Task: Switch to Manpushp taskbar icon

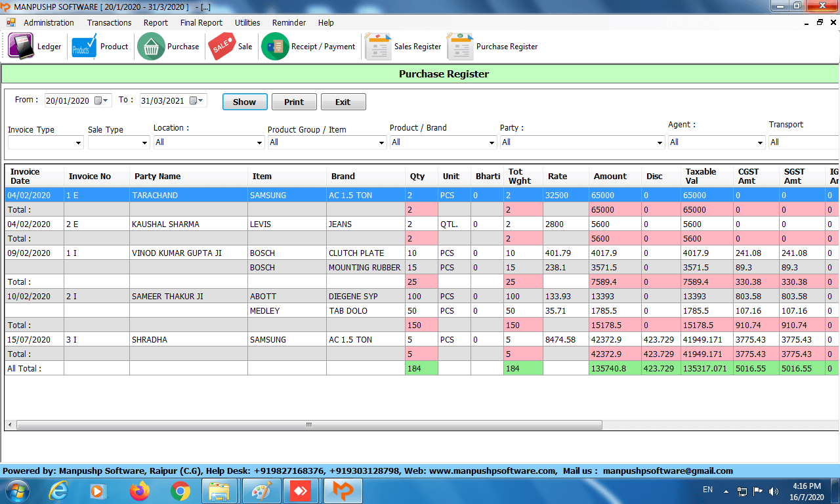Action: 343,490
